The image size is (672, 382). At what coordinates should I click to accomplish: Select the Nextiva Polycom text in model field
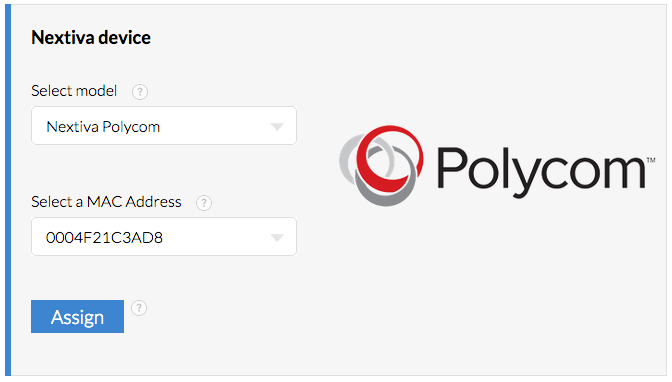(103, 127)
